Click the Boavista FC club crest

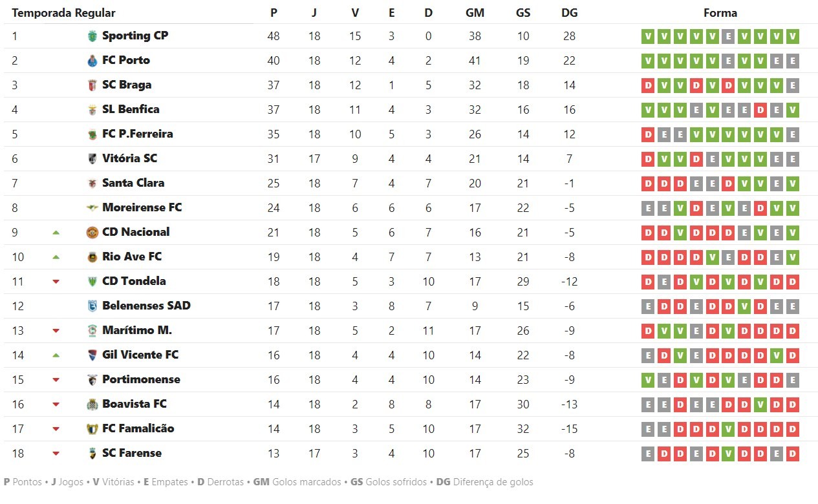(92, 404)
